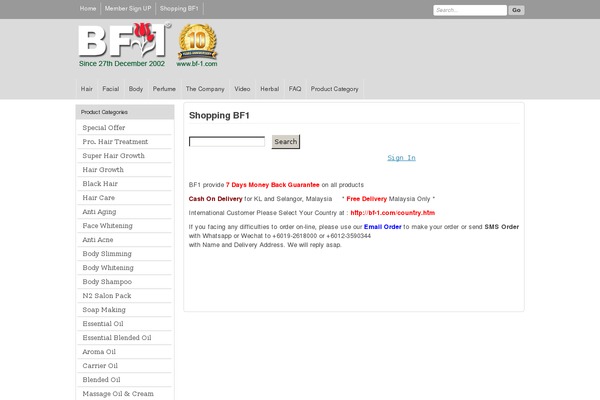Click the Shopping BF1 page heading
This screenshot has width=600, height=400.
point(219,116)
